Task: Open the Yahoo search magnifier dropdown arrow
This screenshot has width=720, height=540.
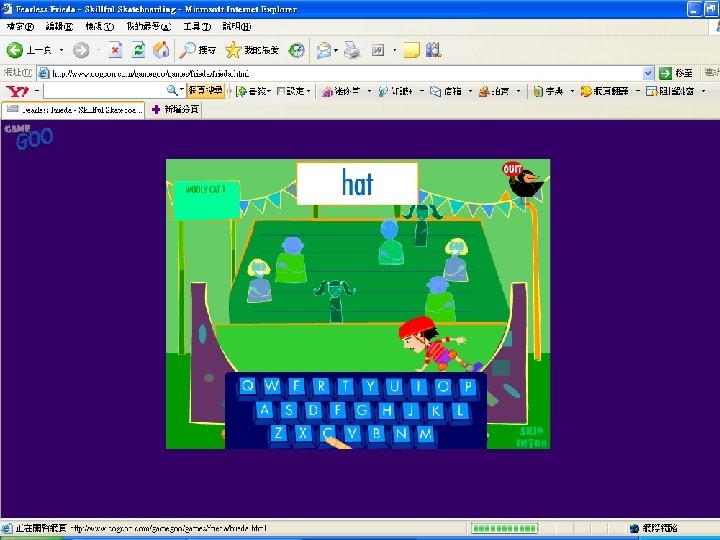Action: click(x=182, y=90)
